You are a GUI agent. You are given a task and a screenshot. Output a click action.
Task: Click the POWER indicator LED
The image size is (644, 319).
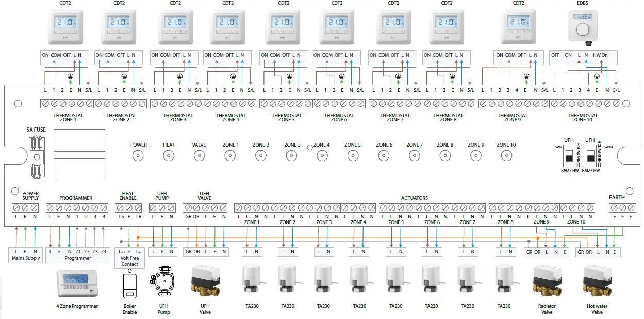point(138,156)
